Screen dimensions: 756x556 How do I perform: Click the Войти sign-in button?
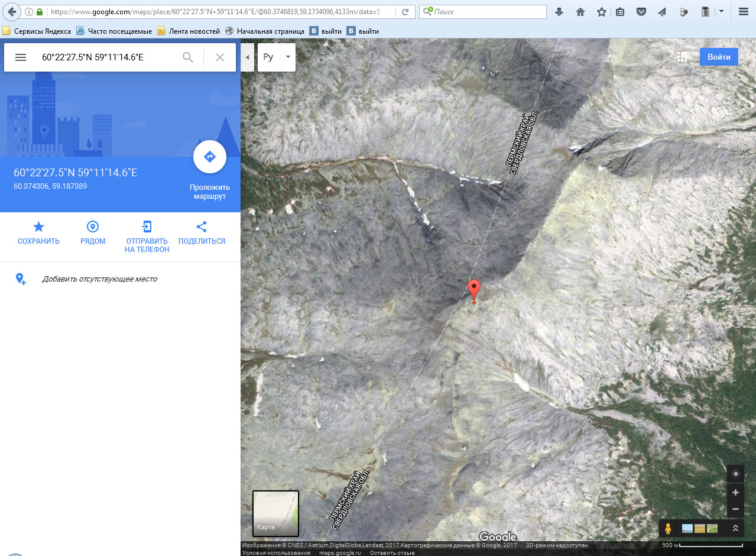(x=718, y=57)
